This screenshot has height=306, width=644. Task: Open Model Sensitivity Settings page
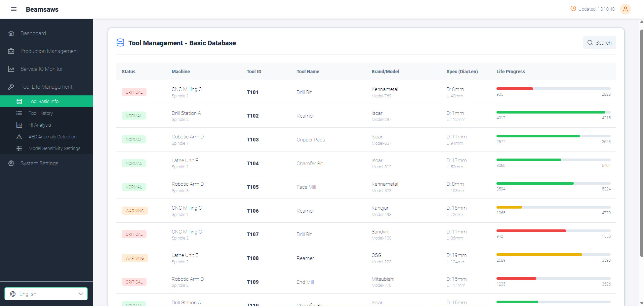[46, 148]
